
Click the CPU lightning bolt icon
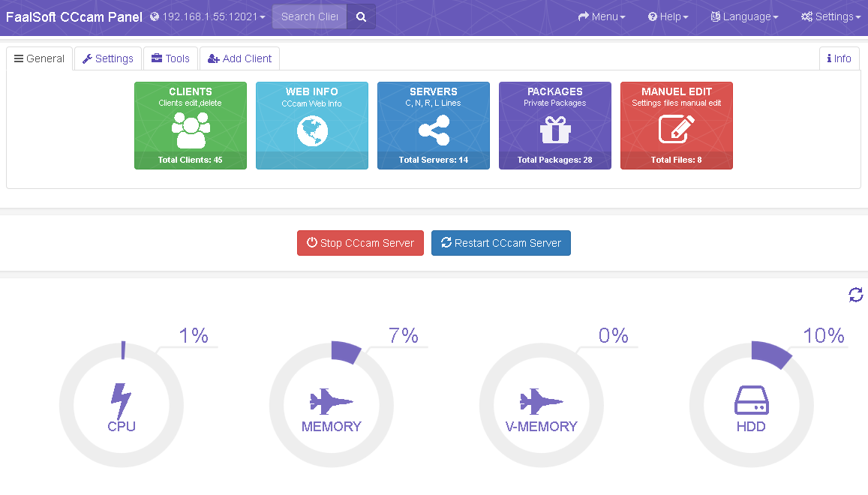pyautogui.click(x=122, y=400)
